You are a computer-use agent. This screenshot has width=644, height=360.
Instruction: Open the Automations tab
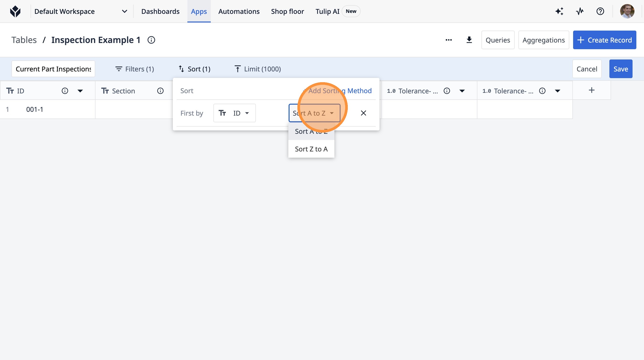pyautogui.click(x=239, y=11)
